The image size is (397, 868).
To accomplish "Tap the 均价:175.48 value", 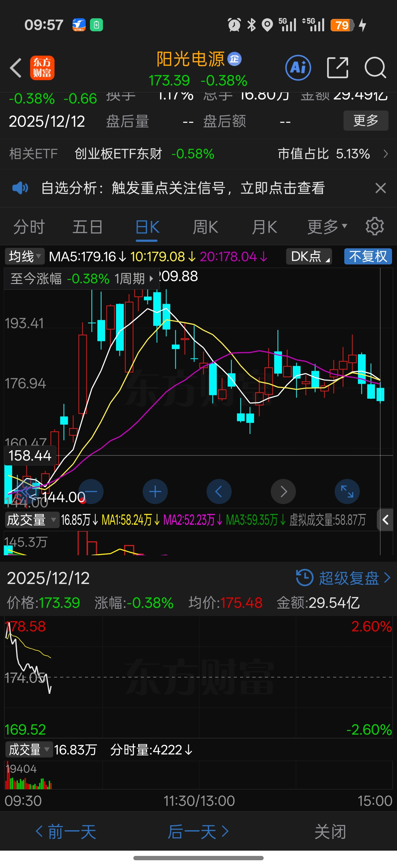I will (225, 602).
